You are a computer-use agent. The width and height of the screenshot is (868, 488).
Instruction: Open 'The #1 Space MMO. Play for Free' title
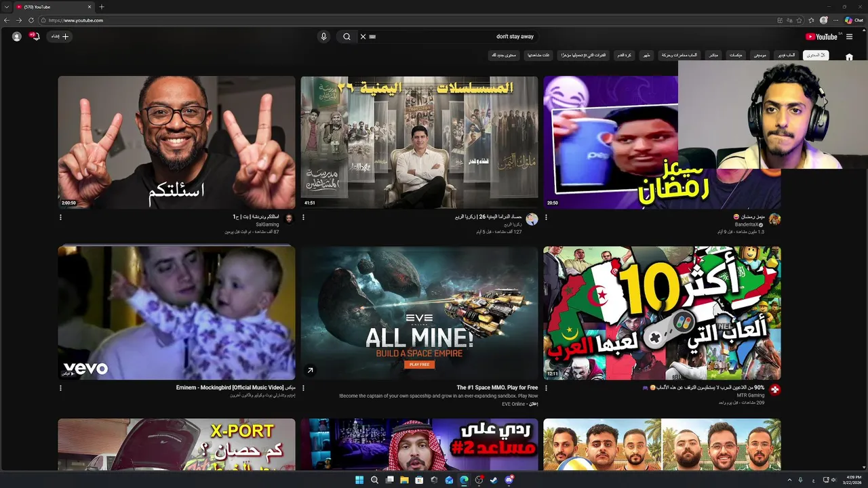click(x=497, y=388)
